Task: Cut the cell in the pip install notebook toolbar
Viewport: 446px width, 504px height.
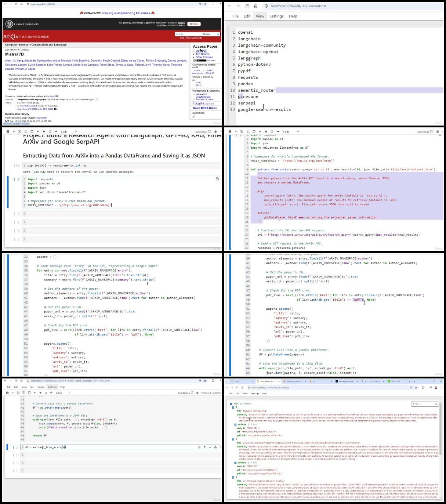Action: [20, 131]
